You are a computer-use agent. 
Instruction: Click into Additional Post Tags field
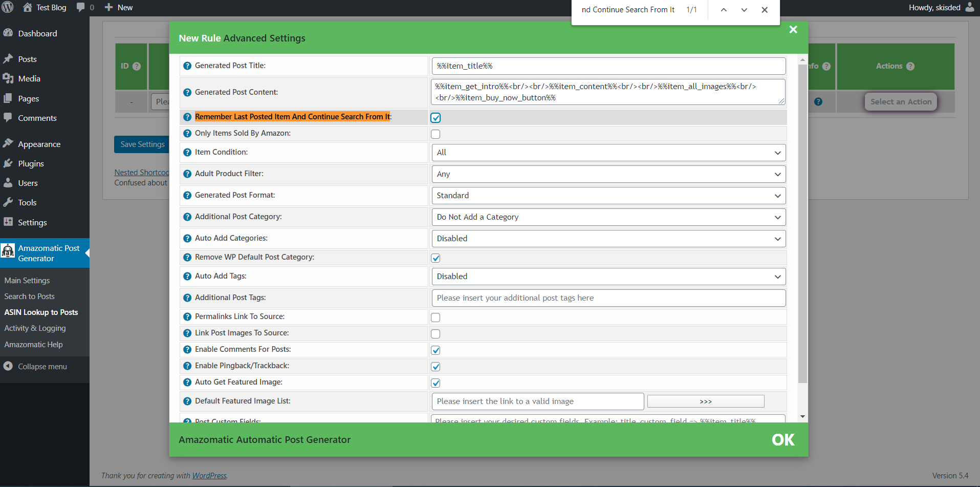608,298
